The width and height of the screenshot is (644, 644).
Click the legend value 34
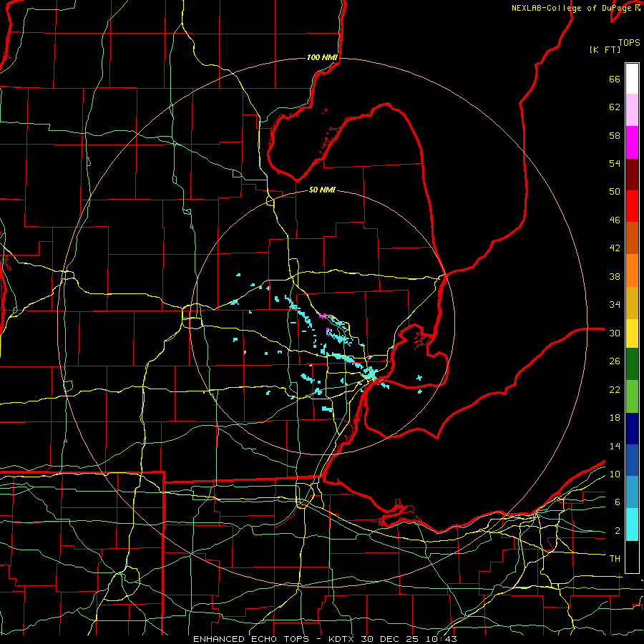pos(615,305)
